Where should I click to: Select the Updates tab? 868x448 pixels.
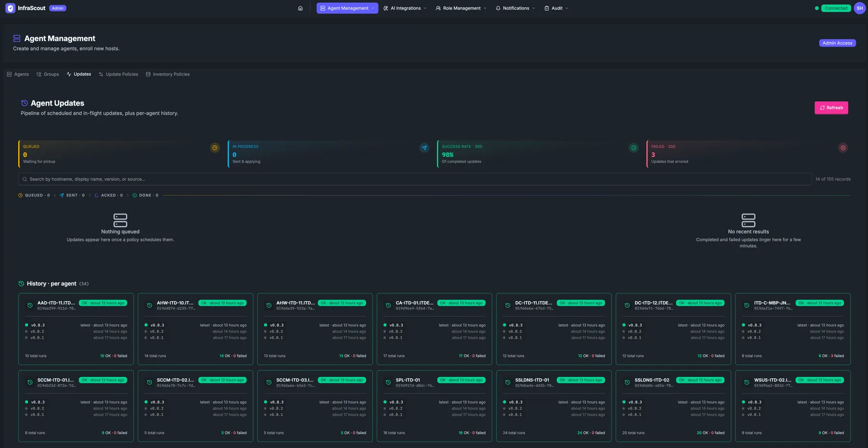coord(79,74)
